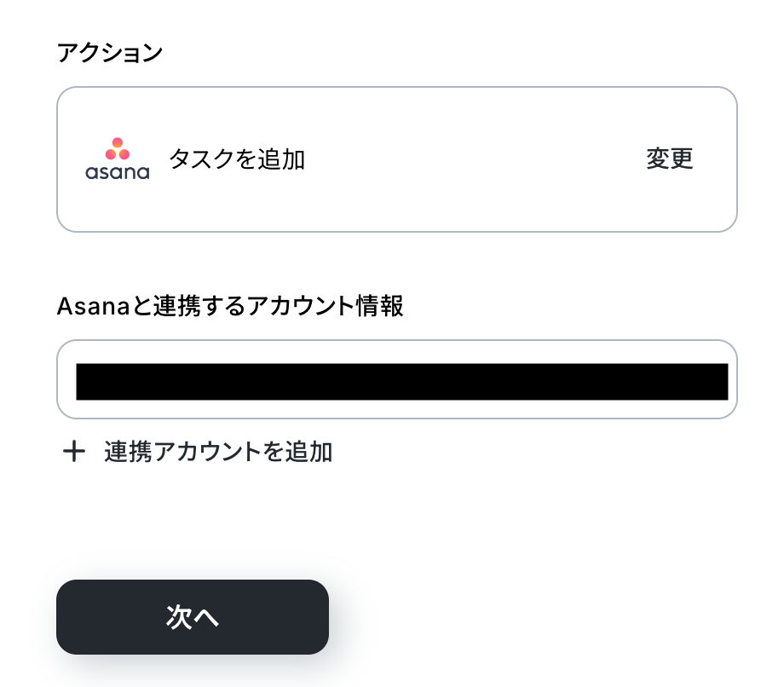The image size is (784, 687).
Task: Click the plus icon beside 連携アカウントを追加
Action: coord(74,452)
